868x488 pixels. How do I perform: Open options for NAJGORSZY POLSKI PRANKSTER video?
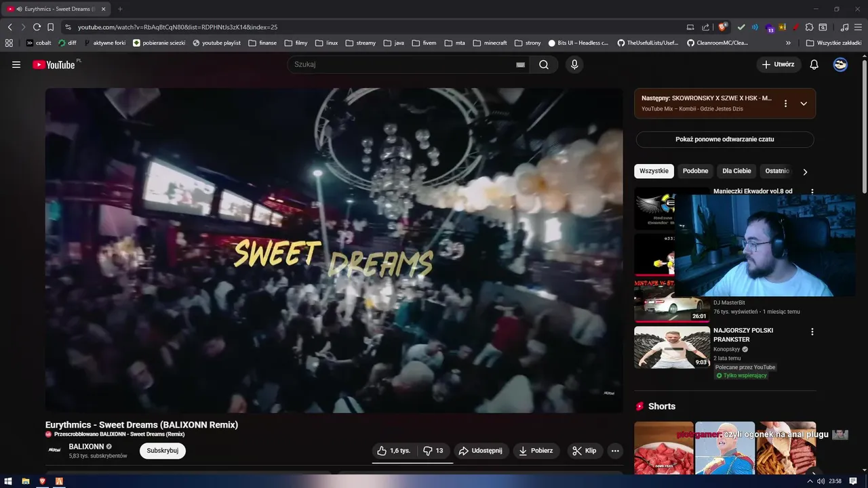812,332
